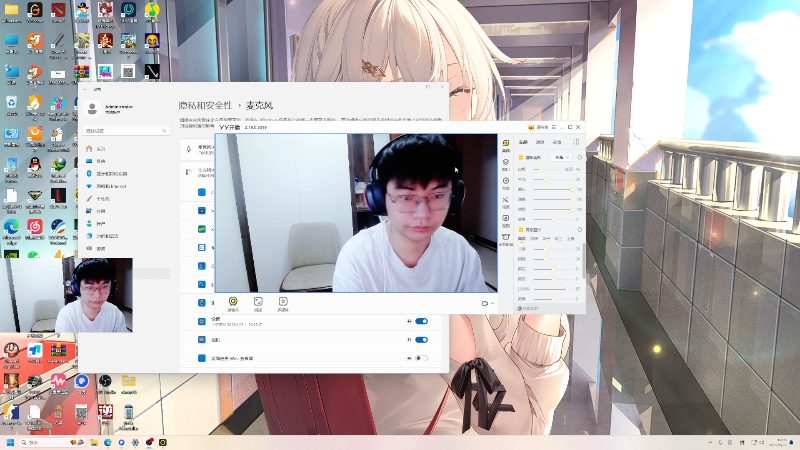This screenshot has width=800, height=450.
Task: Click the yellow badge icon in YY title bar
Action: click(531, 127)
